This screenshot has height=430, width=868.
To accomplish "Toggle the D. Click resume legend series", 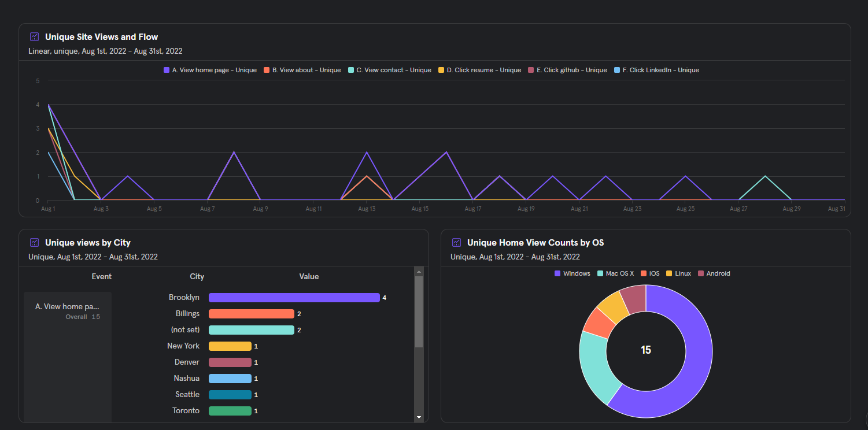I will tap(480, 70).
